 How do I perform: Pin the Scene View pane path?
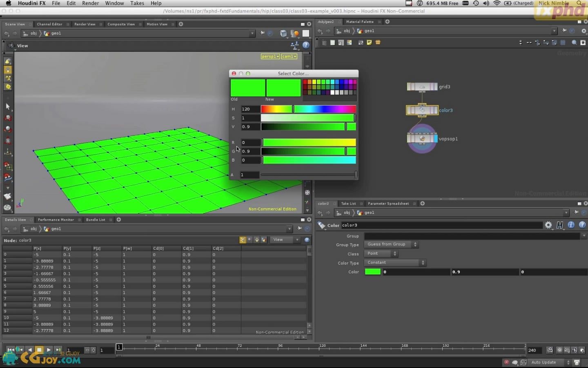coord(262,33)
